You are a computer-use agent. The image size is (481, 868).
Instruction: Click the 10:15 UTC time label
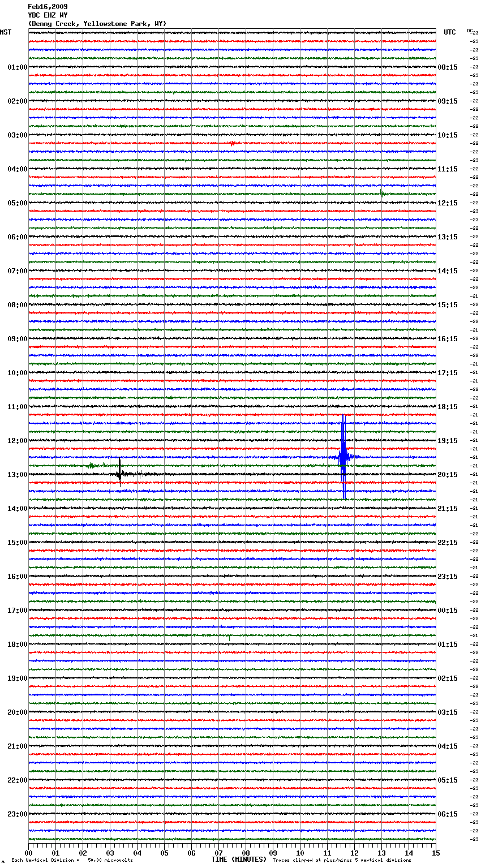[x=448, y=135]
